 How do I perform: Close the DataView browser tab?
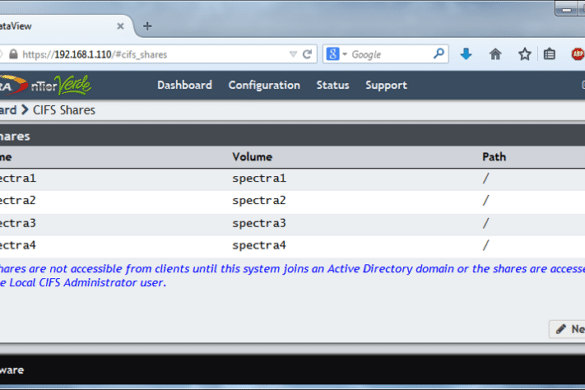[x=120, y=26]
